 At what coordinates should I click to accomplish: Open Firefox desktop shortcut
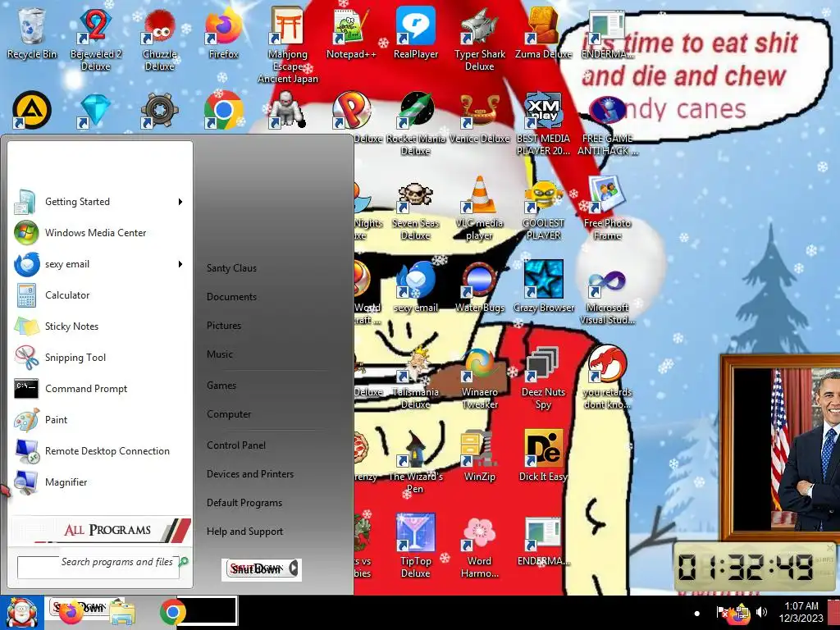pos(223,33)
